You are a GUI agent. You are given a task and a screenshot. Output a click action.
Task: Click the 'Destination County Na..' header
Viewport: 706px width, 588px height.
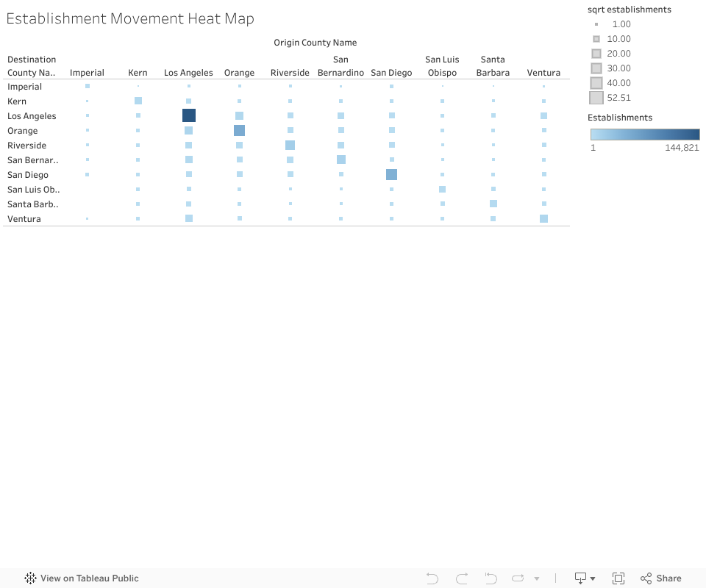[32, 65]
